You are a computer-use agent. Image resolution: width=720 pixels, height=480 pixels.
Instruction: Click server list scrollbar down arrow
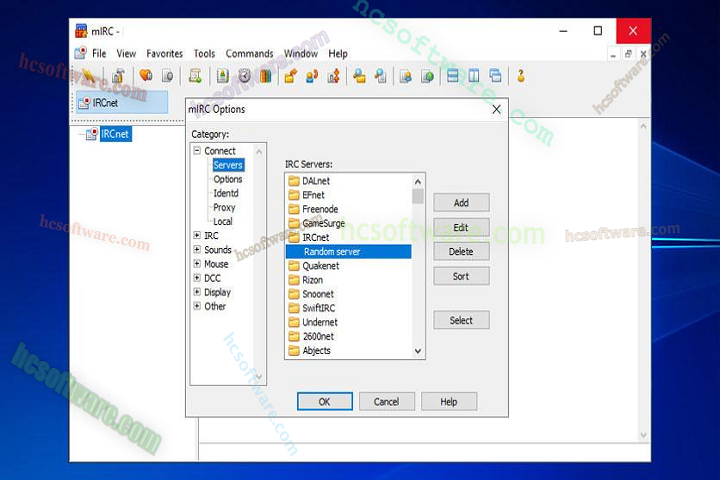[x=418, y=351]
